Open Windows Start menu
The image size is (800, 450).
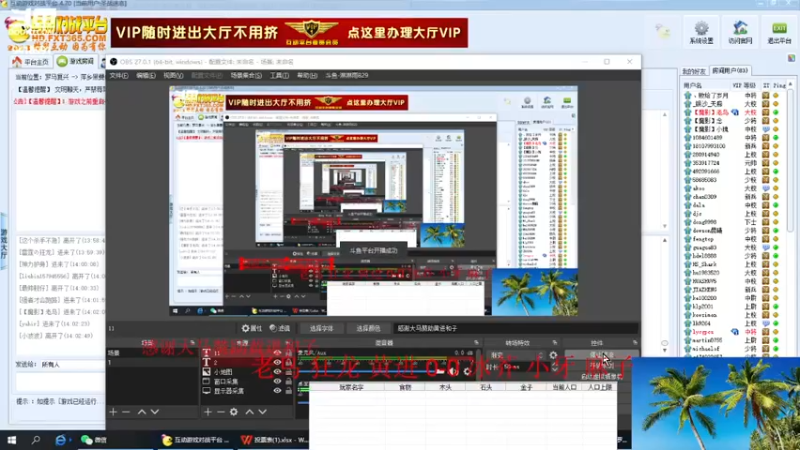[x=11, y=439]
